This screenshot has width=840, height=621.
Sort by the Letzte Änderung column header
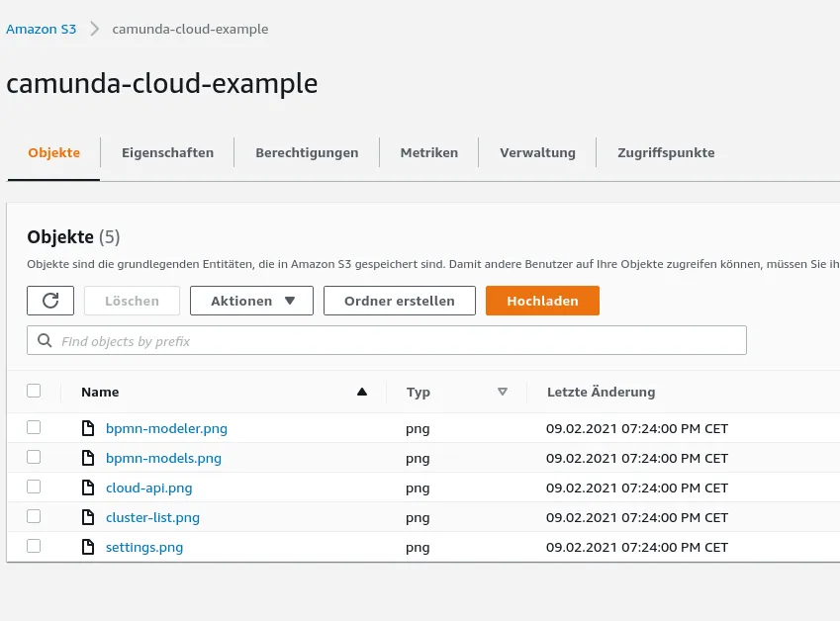(601, 392)
